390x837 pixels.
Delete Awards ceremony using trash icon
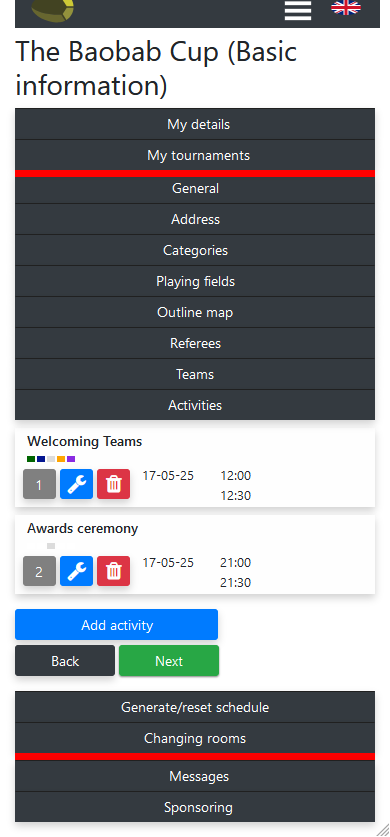pos(113,571)
